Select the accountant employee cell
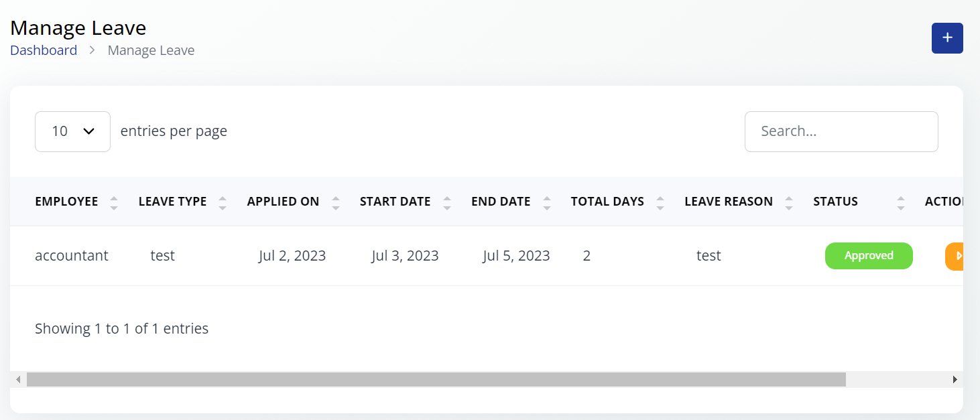This screenshot has height=420, width=980. point(72,256)
